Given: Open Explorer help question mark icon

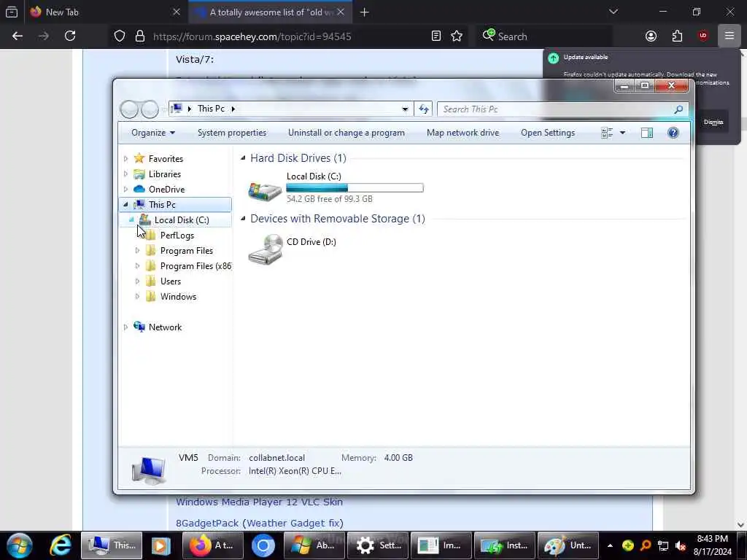Looking at the screenshot, I should [673, 133].
